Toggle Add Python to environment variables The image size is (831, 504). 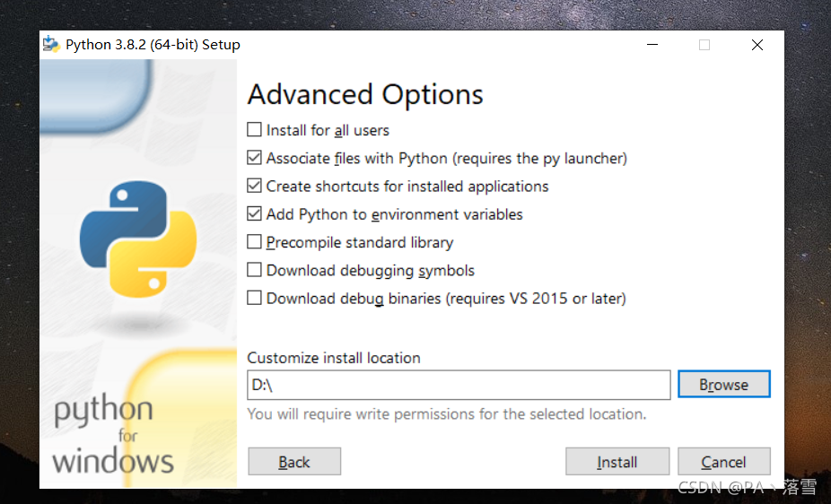click(x=254, y=213)
